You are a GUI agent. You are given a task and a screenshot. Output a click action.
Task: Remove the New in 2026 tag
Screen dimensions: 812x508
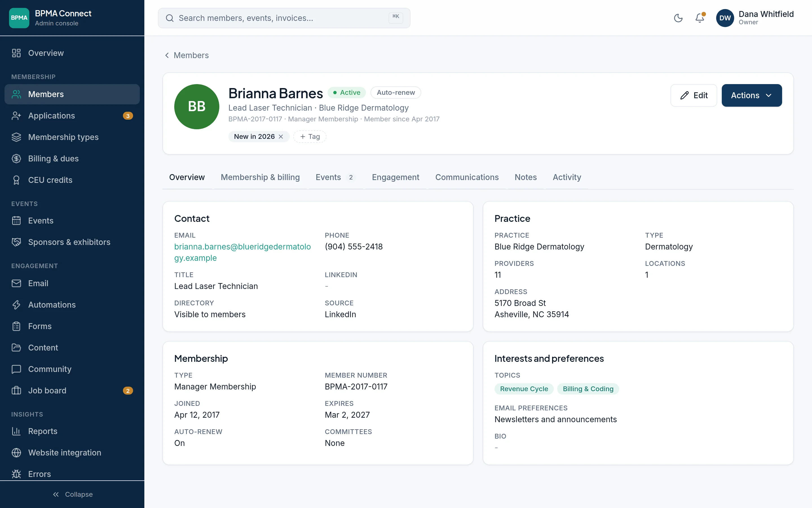coord(281,137)
